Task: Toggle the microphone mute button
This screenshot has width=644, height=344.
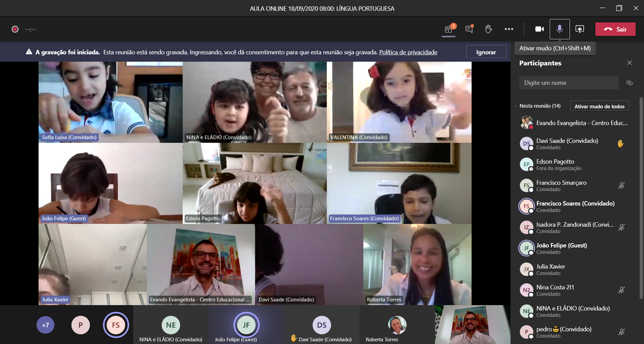Action: pos(559,29)
